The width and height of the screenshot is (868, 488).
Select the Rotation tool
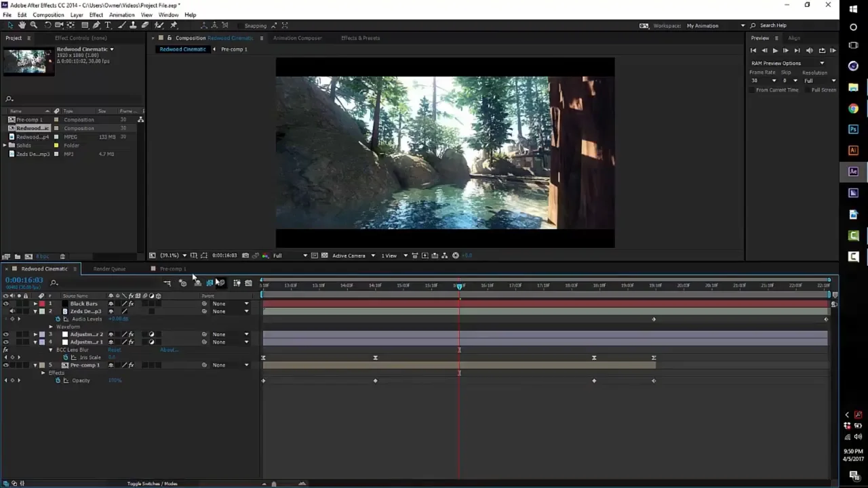(x=47, y=25)
